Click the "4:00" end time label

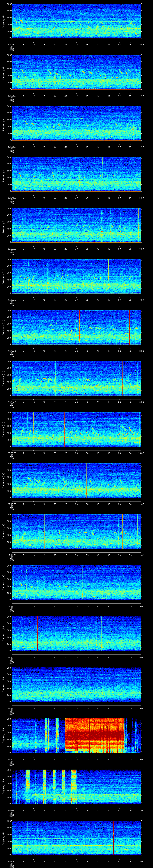141,147
